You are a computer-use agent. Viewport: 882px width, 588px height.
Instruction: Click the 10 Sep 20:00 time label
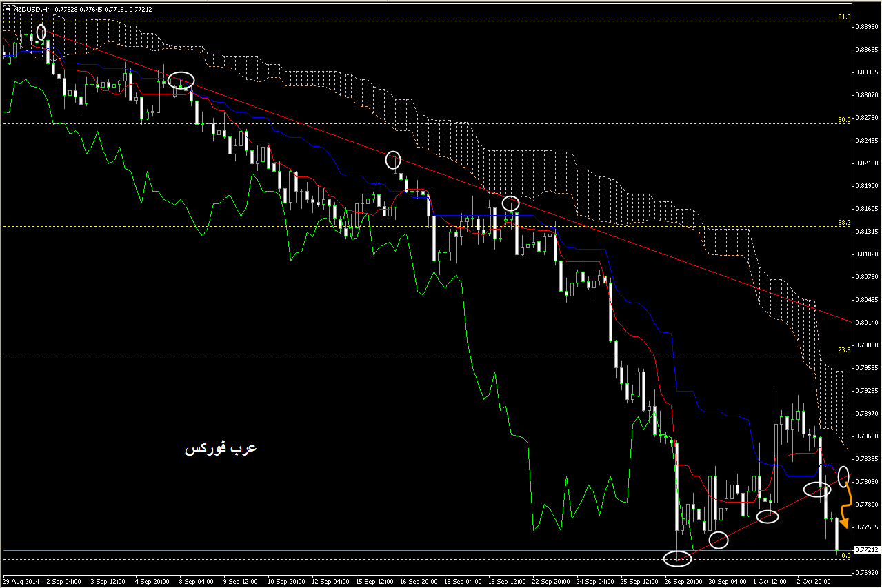[285, 582]
